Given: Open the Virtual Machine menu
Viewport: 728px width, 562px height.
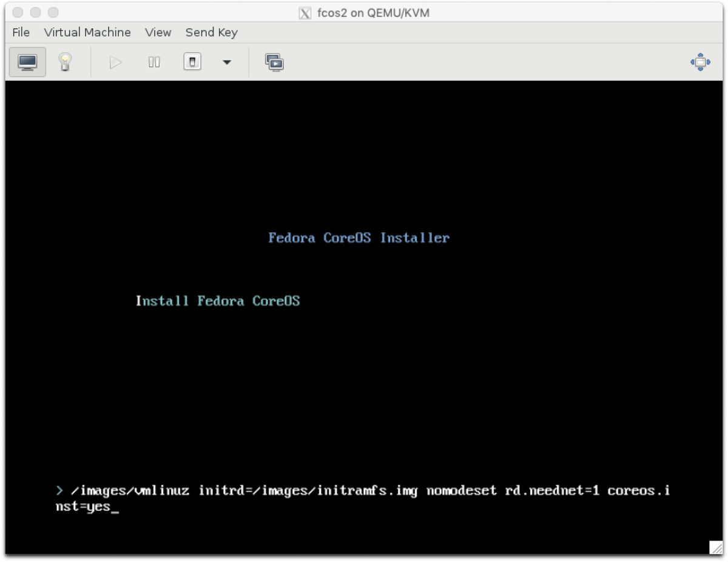Looking at the screenshot, I should [87, 32].
